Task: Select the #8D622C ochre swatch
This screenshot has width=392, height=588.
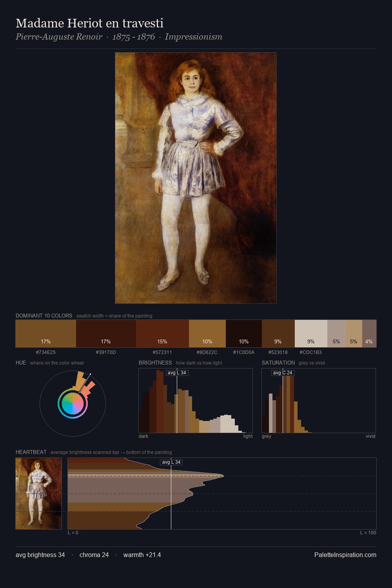Action: click(x=207, y=334)
